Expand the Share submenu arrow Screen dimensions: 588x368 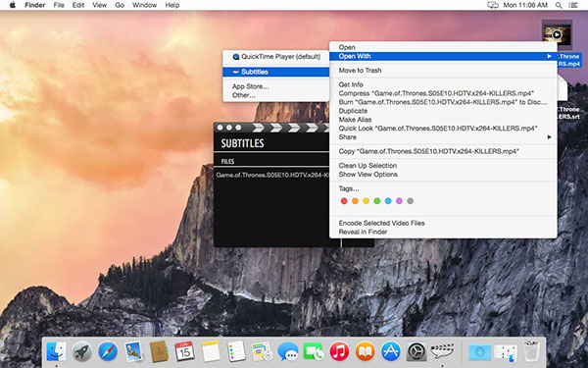click(549, 137)
